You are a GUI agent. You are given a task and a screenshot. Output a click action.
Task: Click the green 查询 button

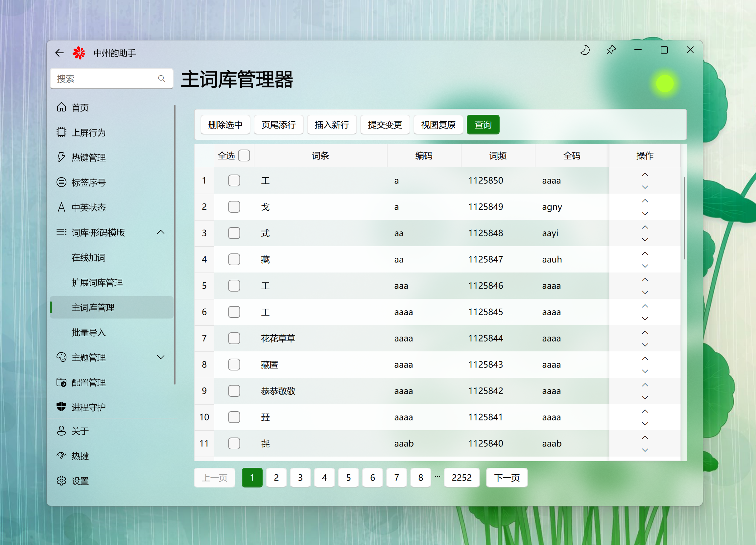click(x=483, y=125)
